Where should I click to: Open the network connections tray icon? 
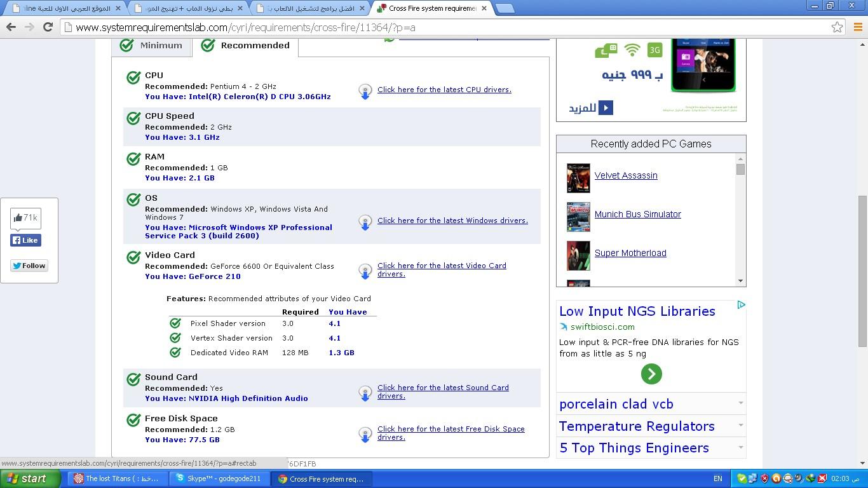coord(753,478)
